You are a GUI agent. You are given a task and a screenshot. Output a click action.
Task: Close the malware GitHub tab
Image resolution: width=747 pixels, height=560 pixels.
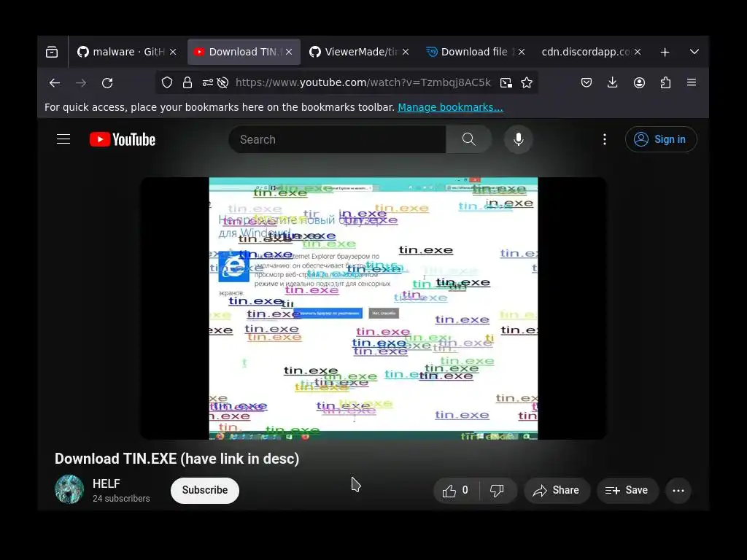click(173, 52)
